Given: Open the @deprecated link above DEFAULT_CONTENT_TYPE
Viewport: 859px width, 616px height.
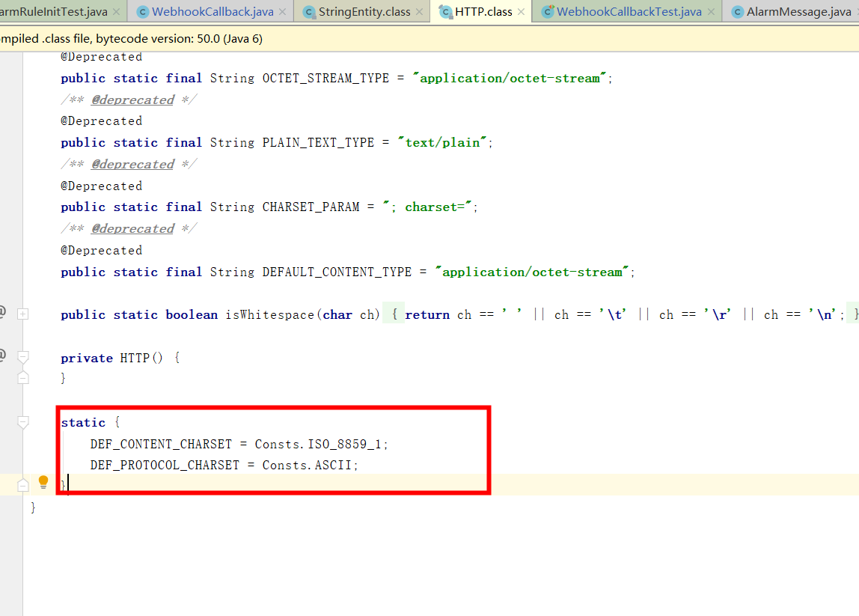Looking at the screenshot, I should (132, 228).
